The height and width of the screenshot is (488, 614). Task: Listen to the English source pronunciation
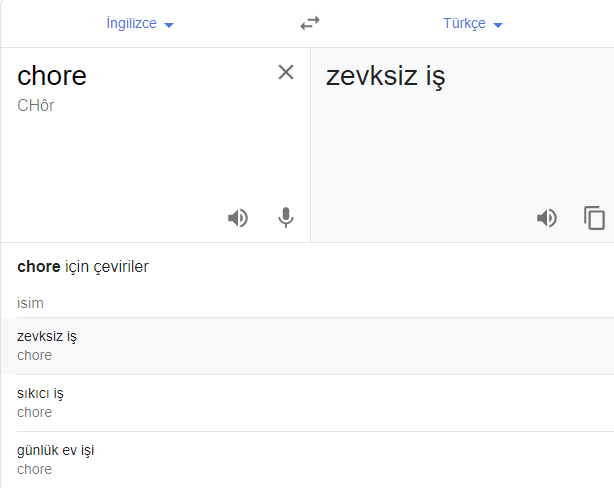point(238,218)
